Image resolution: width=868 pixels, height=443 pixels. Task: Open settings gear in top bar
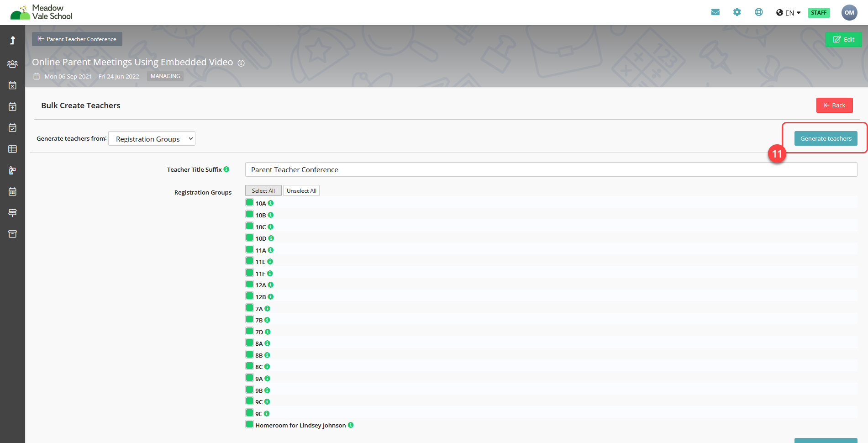point(737,12)
